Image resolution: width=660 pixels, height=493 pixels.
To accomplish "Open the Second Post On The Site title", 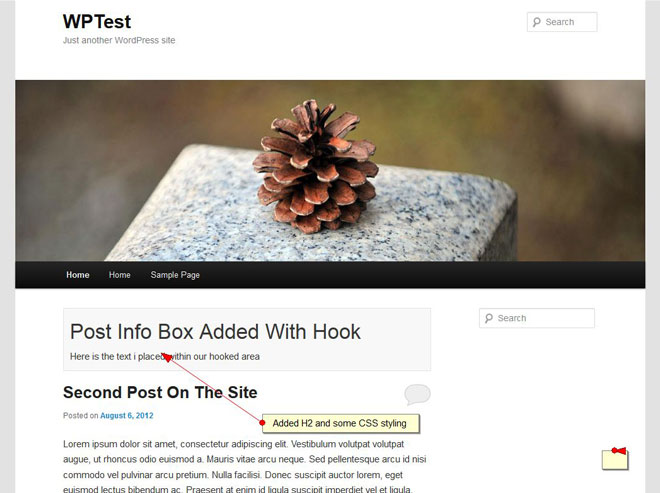I will coord(160,392).
